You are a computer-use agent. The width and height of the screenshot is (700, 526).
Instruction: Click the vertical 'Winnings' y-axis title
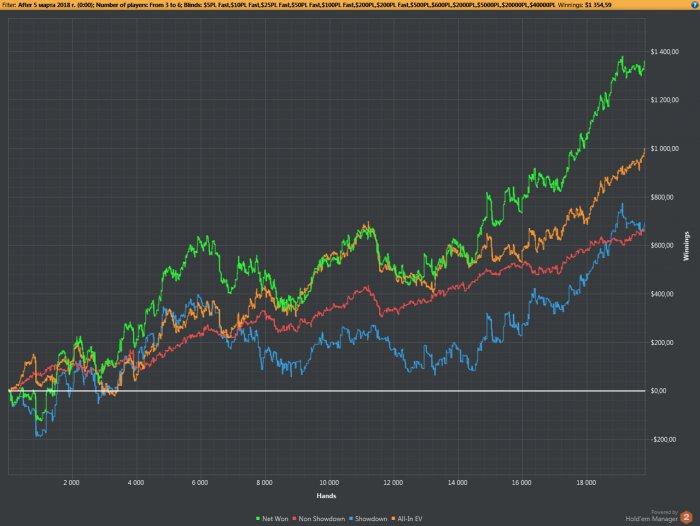pyautogui.click(x=686, y=246)
